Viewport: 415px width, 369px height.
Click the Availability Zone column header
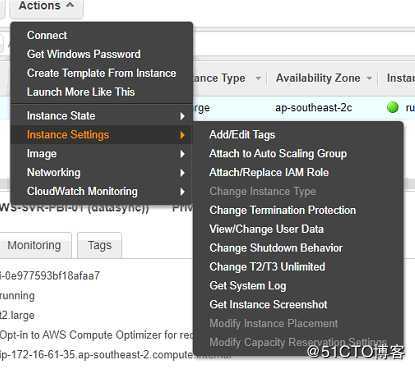coord(318,78)
